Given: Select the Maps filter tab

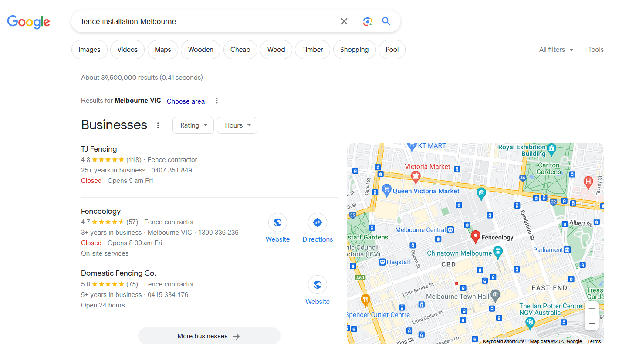Looking at the screenshot, I should (x=163, y=50).
